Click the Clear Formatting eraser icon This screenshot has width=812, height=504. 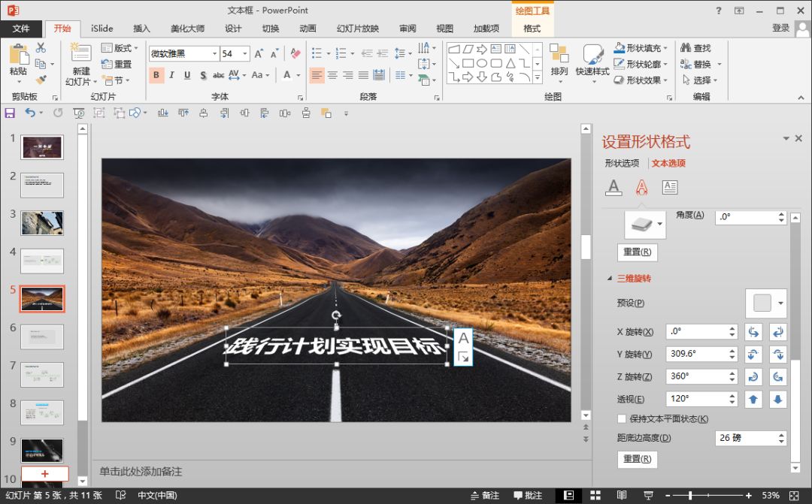(x=295, y=54)
